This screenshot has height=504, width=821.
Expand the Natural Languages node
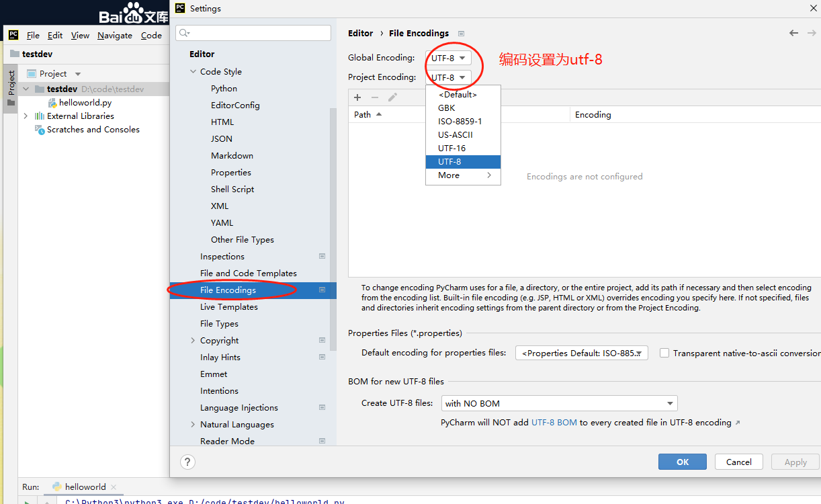[193, 424]
